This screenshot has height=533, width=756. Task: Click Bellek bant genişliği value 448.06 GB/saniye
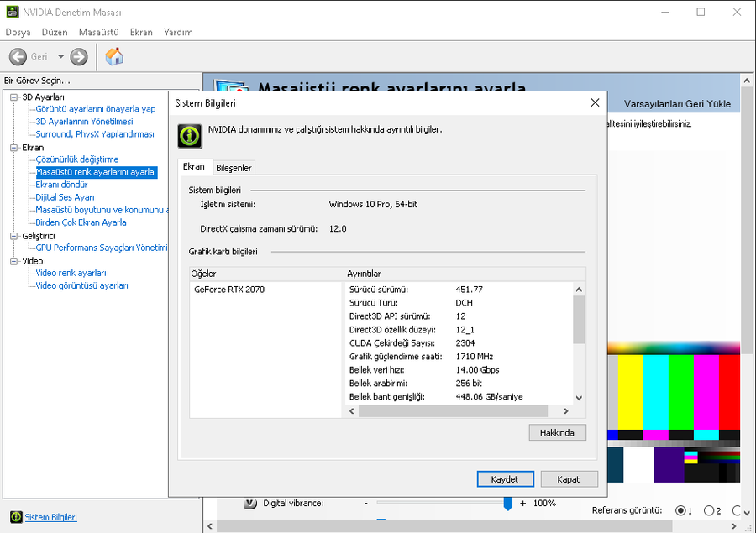click(x=490, y=397)
